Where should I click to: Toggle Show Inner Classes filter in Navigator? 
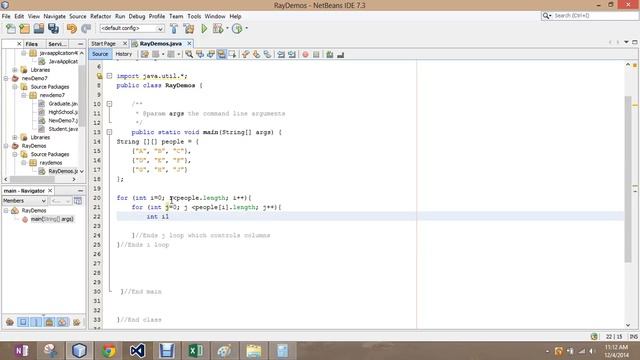tap(62, 322)
